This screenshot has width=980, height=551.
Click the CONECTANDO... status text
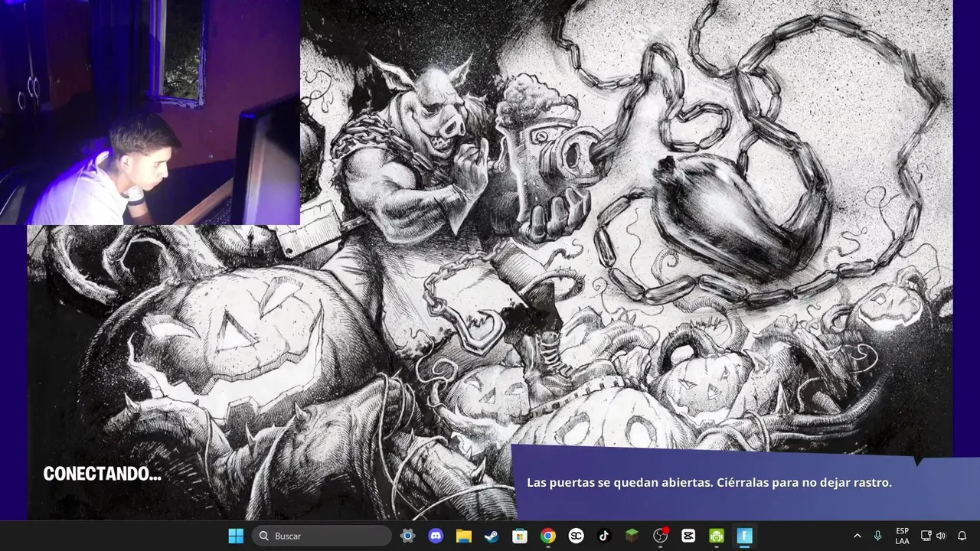pyautogui.click(x=102, y=474)
